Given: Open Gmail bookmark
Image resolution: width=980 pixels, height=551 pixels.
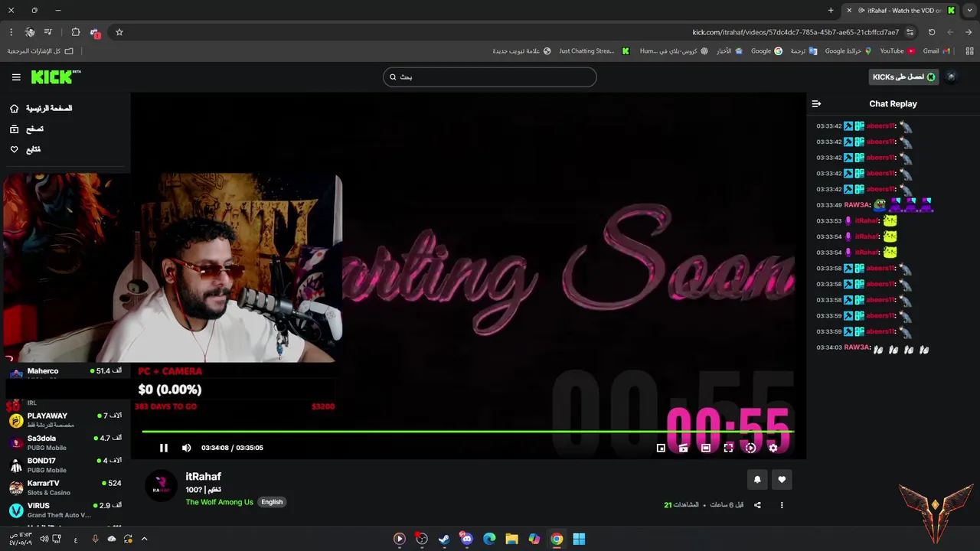Looking at the screenshot, I should (x=936, y=51).
